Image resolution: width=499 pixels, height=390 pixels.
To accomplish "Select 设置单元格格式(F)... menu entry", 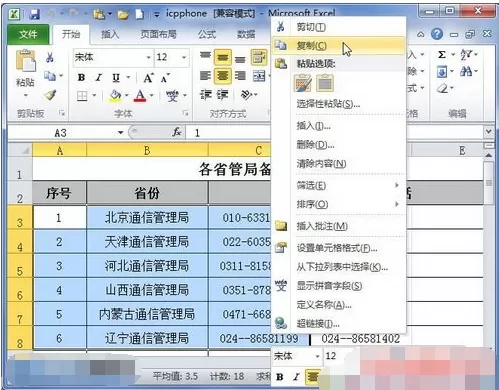I will (x=339, y=248).
